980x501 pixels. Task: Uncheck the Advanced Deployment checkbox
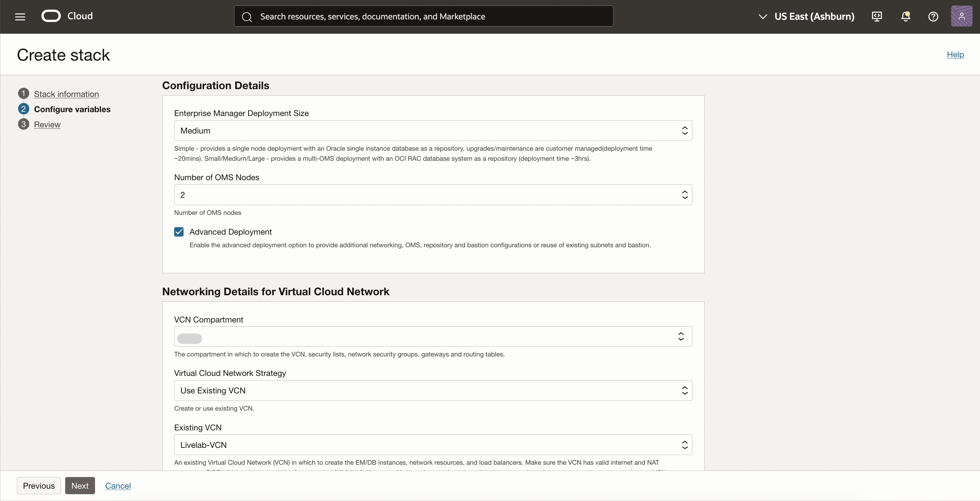(179, 232)
